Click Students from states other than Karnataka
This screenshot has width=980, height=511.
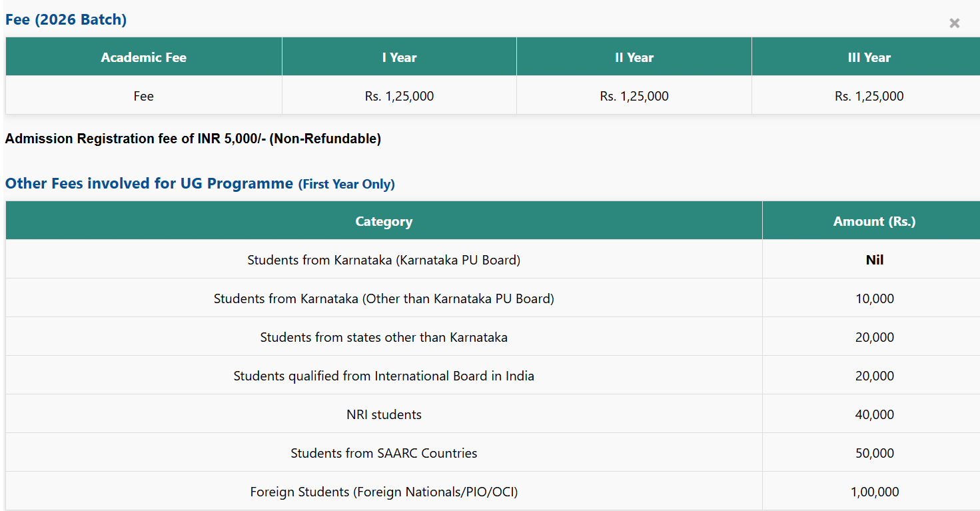(384, 337)
